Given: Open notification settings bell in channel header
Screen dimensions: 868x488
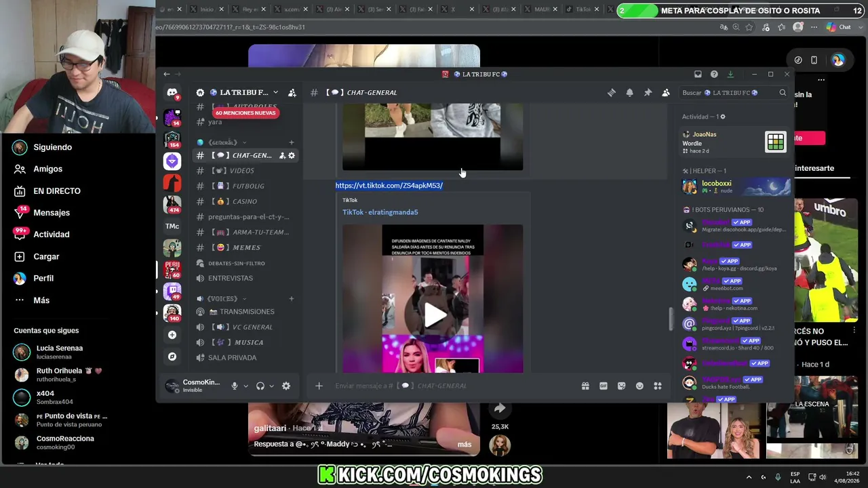Looking at the screenshot, I should pos(630,93).
